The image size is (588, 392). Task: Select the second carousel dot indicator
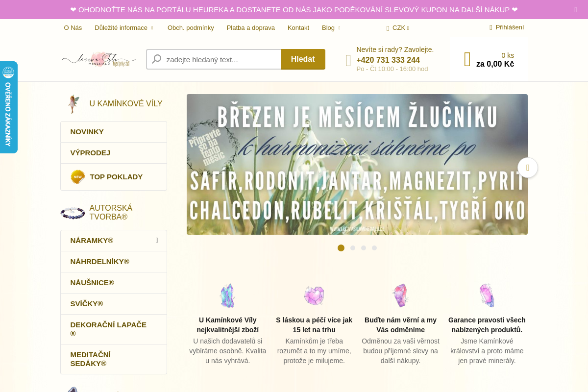(352, 248)
